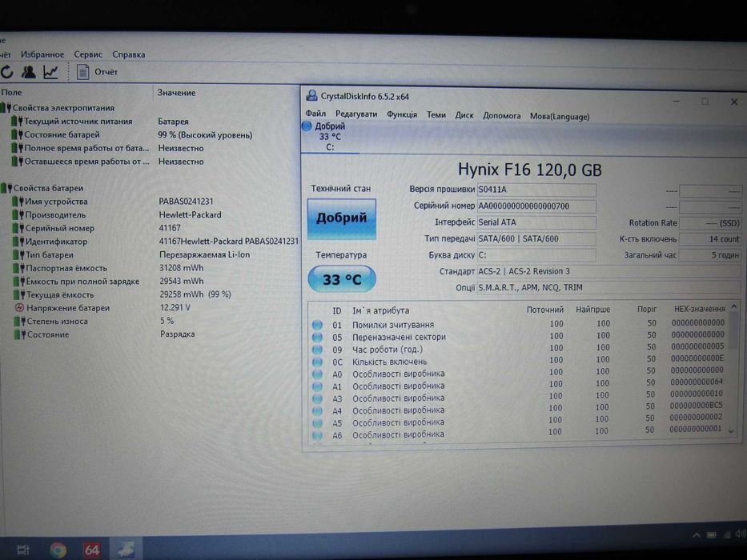Open the Справка menu
747x560 pixels.
[x=129, y=54]
